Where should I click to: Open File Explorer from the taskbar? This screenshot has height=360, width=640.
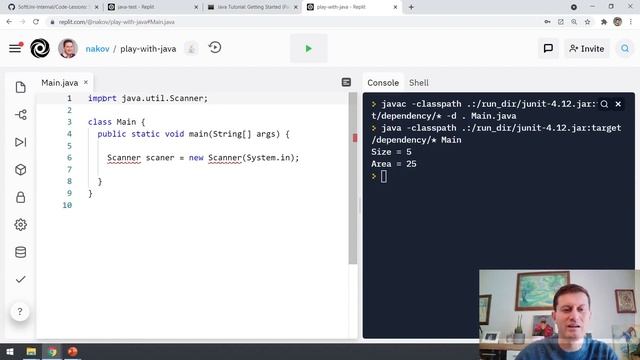[31, 351]
